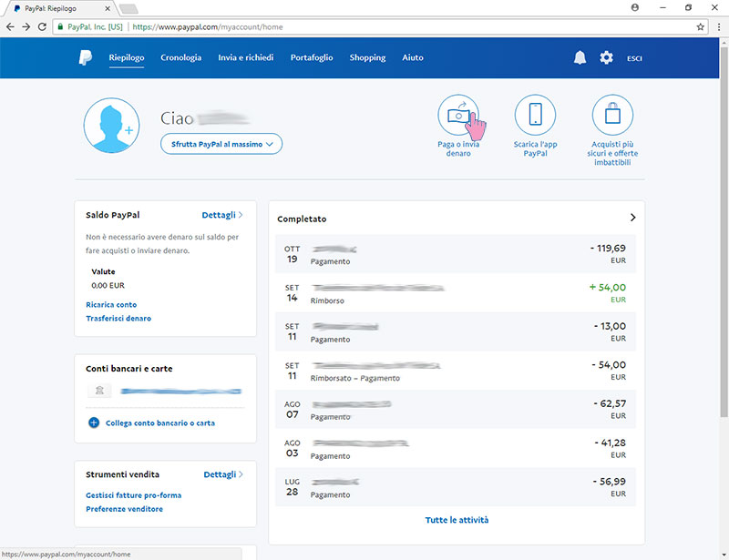The height and width of the screenshot is (560, 729).
Task: Click the PayPal logo in the header
Action: click(86, 57)
